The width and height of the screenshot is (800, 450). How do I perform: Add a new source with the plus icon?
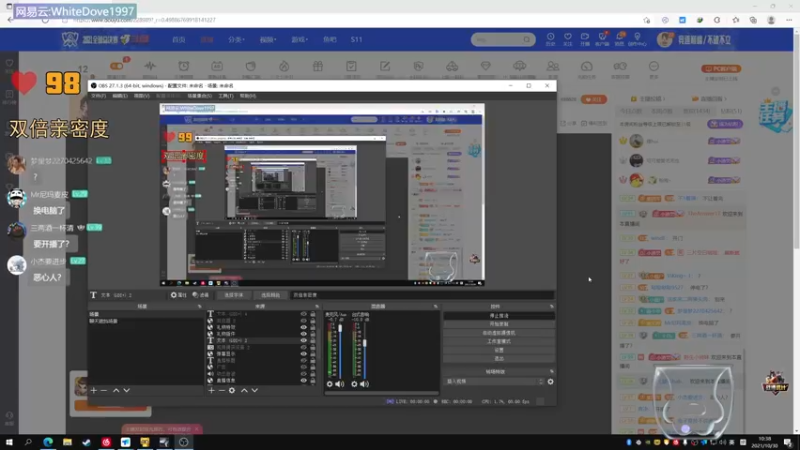pos(211,390)
